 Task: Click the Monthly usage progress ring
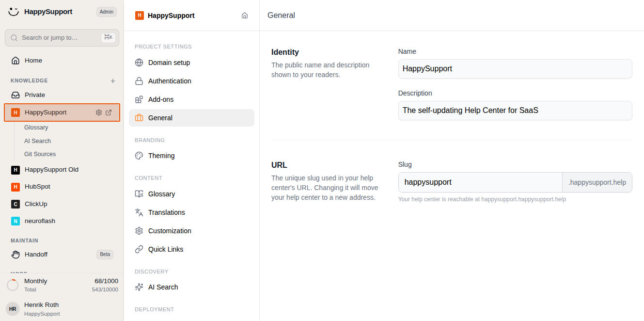pyautogui.click(x=13, y=285)
